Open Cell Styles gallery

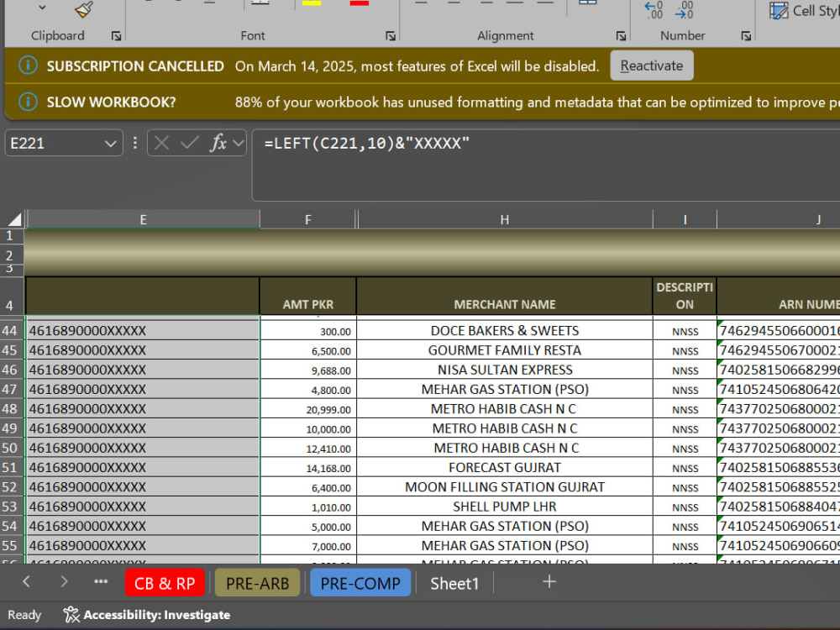[804, 11]
